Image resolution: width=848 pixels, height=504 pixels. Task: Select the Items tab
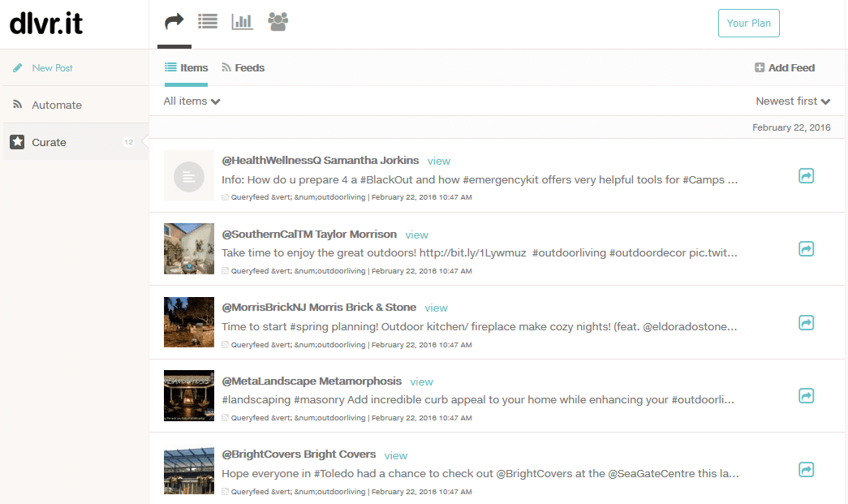click(x=186, y=67)
